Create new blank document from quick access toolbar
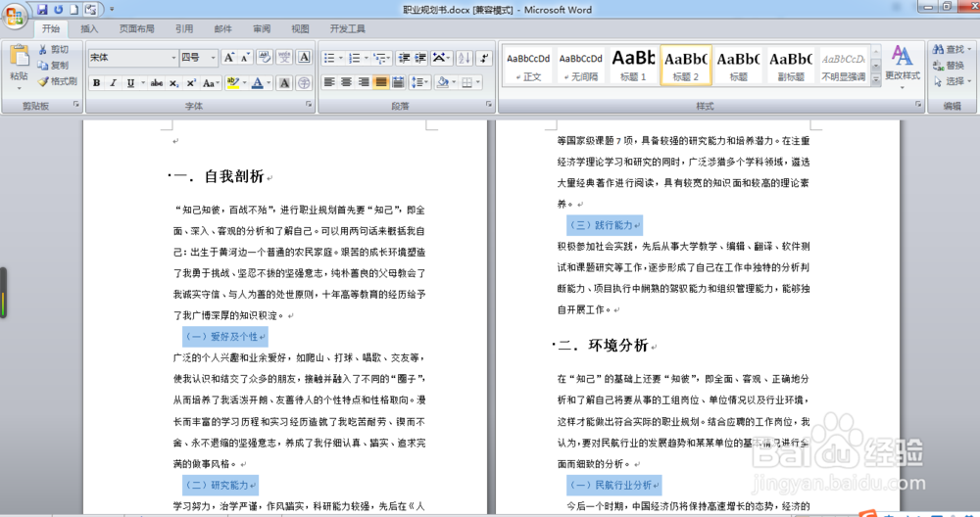 [x=73, y=10]
